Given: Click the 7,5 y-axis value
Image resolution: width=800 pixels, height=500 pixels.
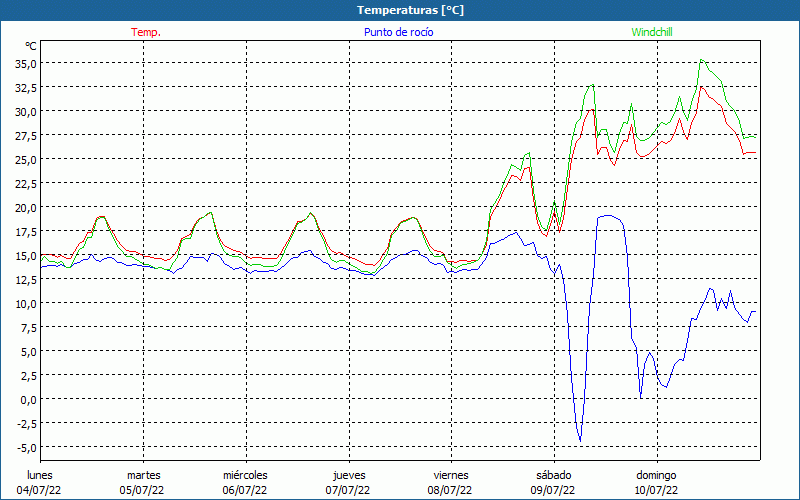Looking at the screenshot, I should [28, 328].
